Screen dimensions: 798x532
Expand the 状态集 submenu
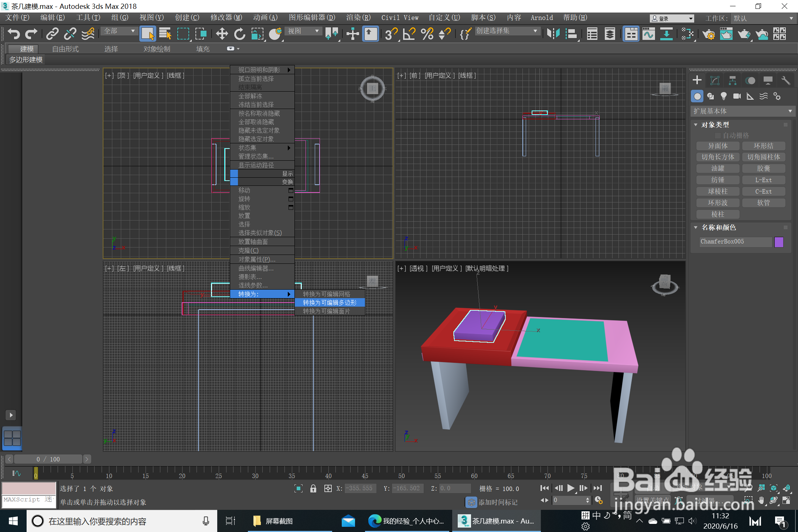(x=262, y=148)
